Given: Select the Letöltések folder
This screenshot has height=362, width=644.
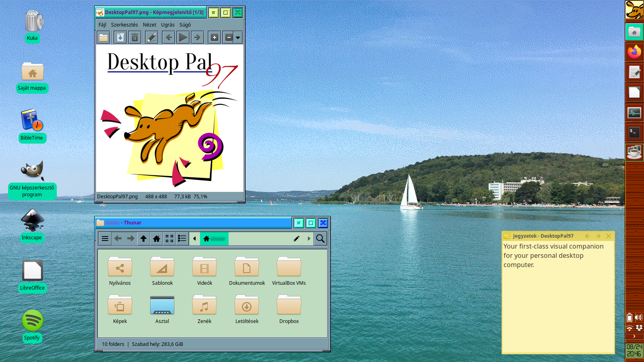Looking at the screenshot, I should click(x=247, y=309).
